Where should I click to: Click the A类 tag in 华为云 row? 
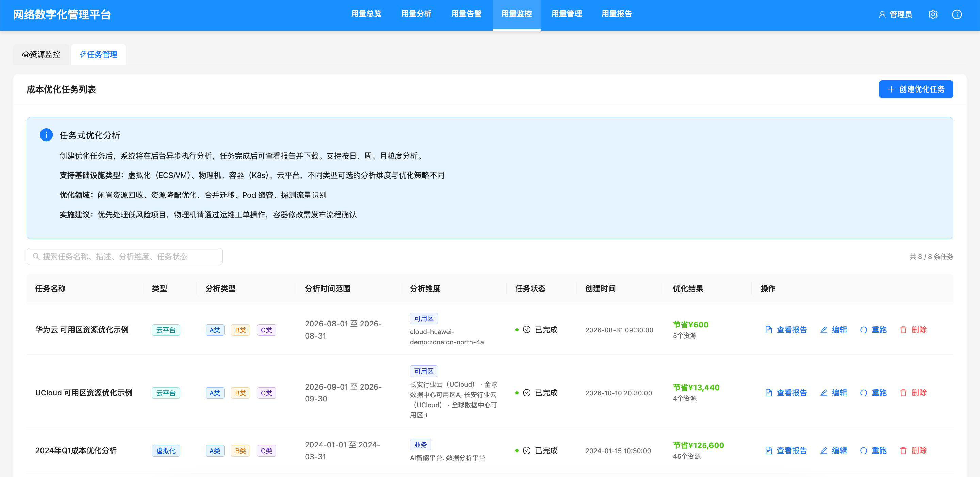click(215, 330)
